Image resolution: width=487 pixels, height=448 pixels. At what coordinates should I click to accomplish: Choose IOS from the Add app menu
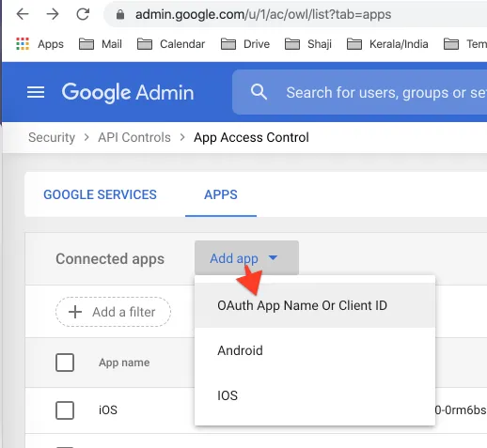315,395
